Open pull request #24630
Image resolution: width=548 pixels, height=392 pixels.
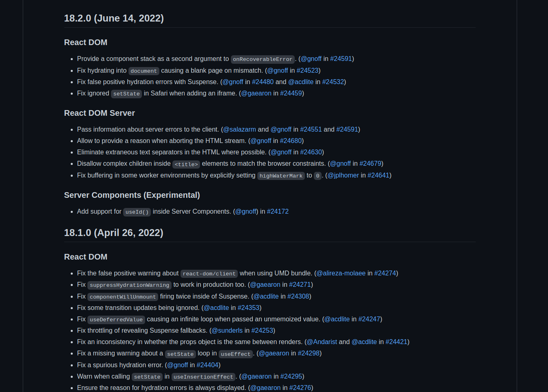pos(311,152)
